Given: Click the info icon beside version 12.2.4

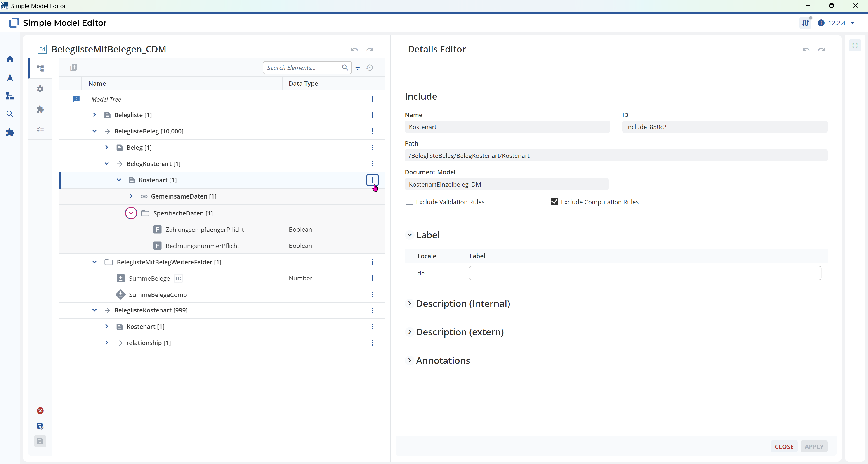Looking at the screenshot, I should [821, 23].
